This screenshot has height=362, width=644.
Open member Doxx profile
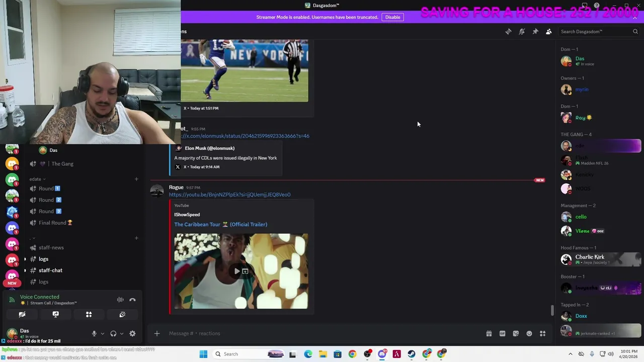click(600, 316)
